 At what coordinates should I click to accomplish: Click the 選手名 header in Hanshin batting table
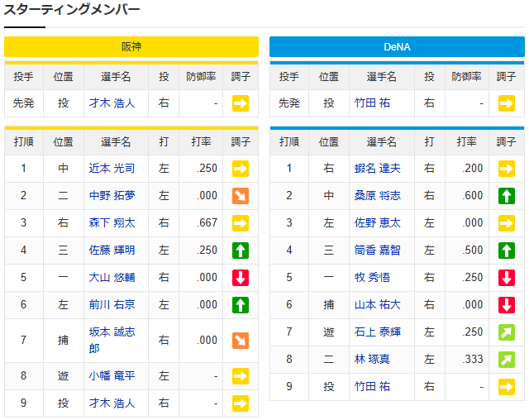click(116, 141)
